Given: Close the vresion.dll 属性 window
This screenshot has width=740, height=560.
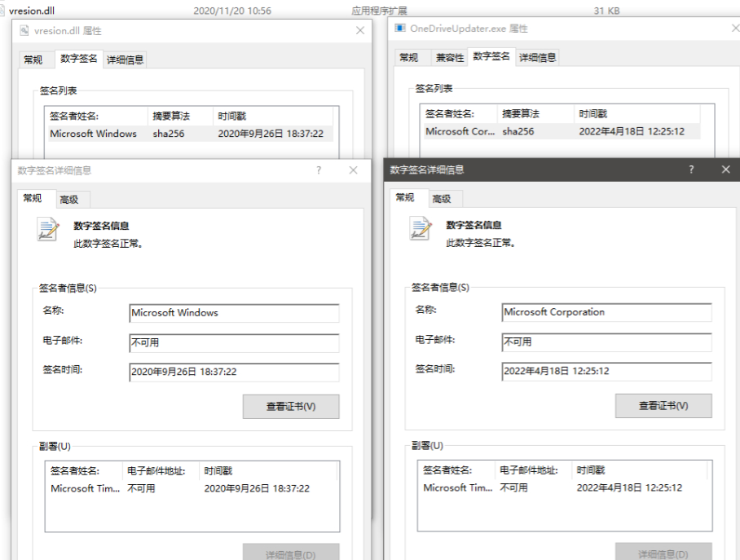Looking at the screenshot, I should (360, 30).
